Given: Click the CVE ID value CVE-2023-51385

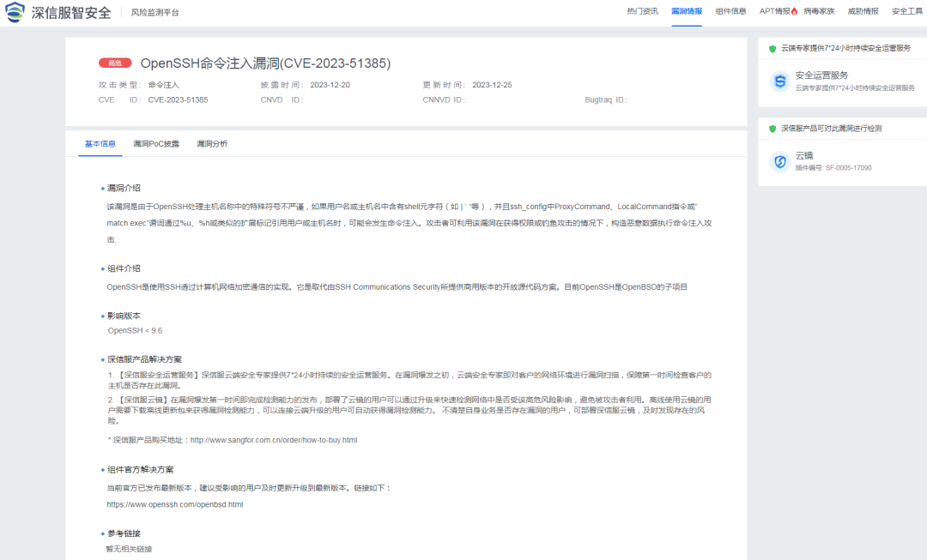Looking at the screenshot, I should click(178, 99).
